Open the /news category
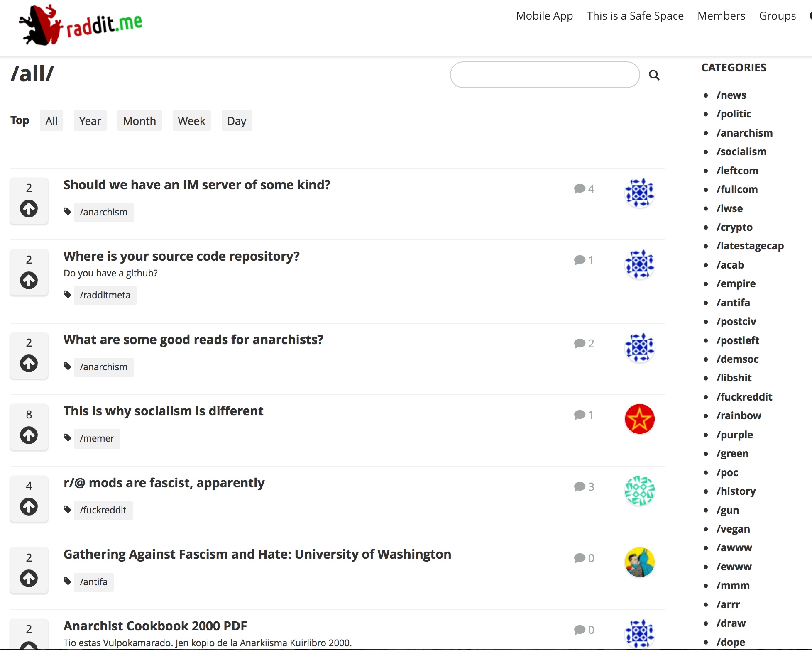 click(x=731, y=95)
